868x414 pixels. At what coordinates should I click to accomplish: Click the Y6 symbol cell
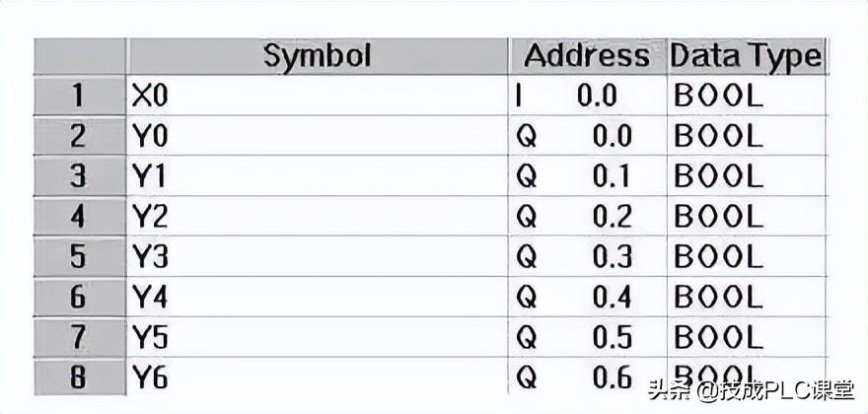pyautogui.click(x=317, y=377)
